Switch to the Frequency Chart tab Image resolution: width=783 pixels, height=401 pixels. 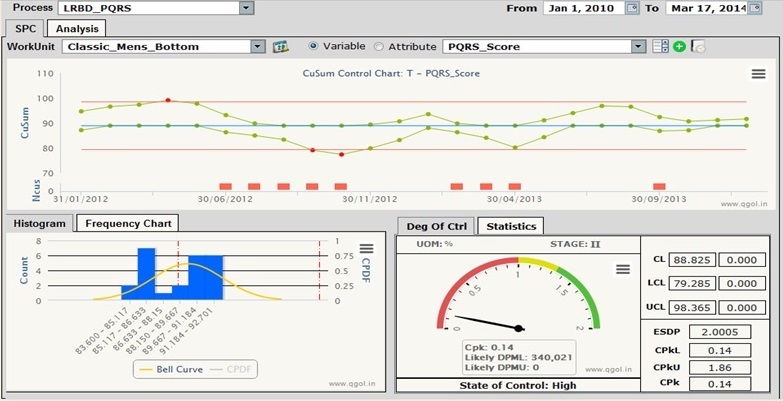(x=128, y=223)
